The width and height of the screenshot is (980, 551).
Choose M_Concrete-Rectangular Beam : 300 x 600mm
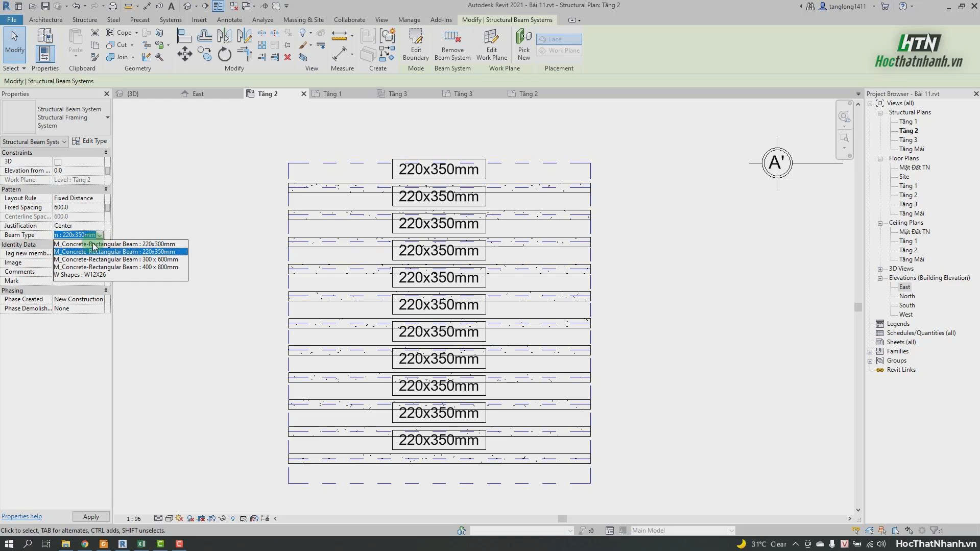coord(121,259)
